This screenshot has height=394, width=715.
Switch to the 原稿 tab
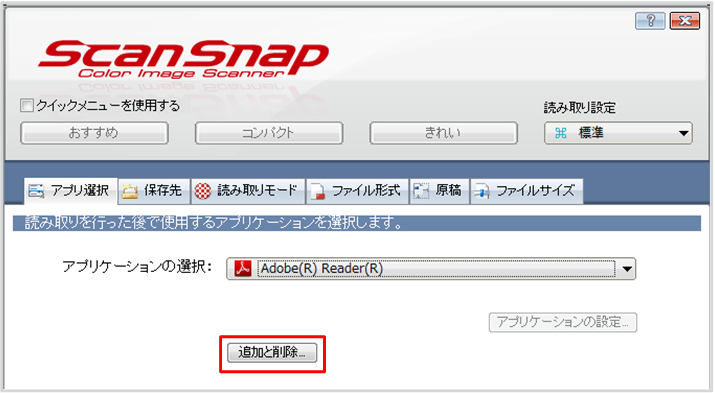(x=440, y=191)
